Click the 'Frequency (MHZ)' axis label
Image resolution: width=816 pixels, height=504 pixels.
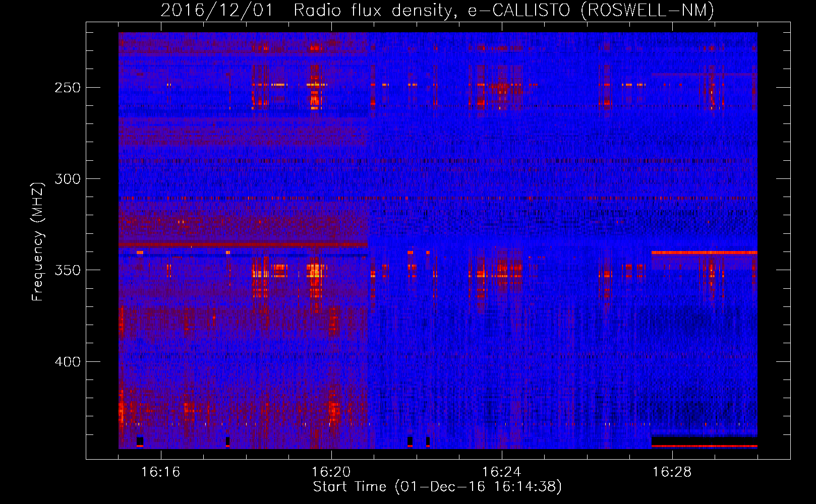pos(38,241)
